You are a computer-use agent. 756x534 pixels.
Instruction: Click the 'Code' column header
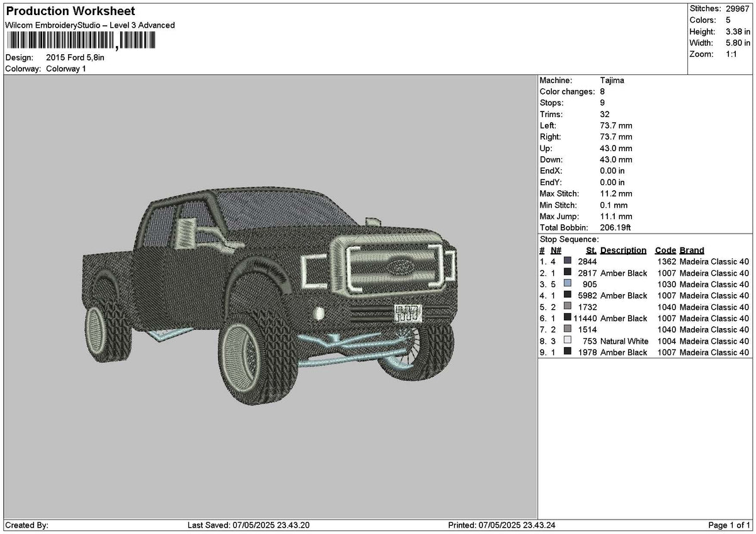(665, 250)
